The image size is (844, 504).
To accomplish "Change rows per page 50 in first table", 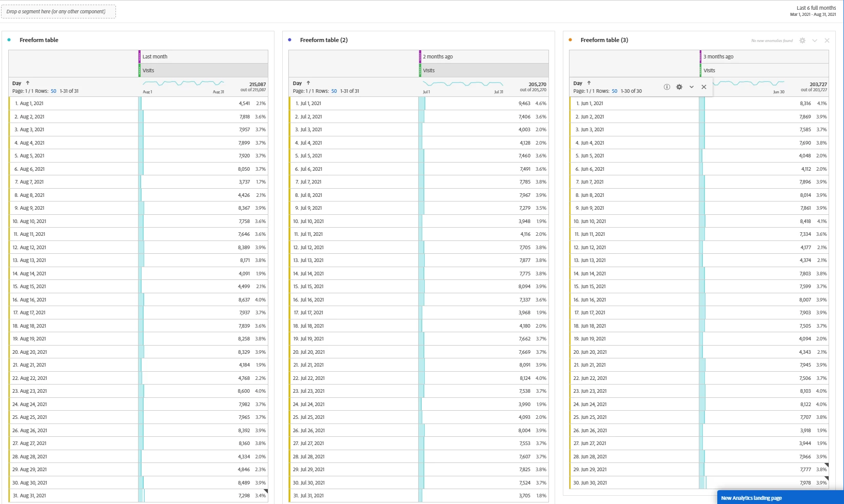I will pos(53,91).
